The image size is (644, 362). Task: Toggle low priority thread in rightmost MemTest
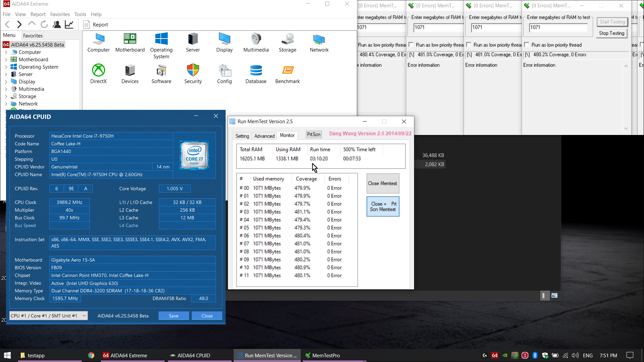pyautogui.click(x=527, y=45)
